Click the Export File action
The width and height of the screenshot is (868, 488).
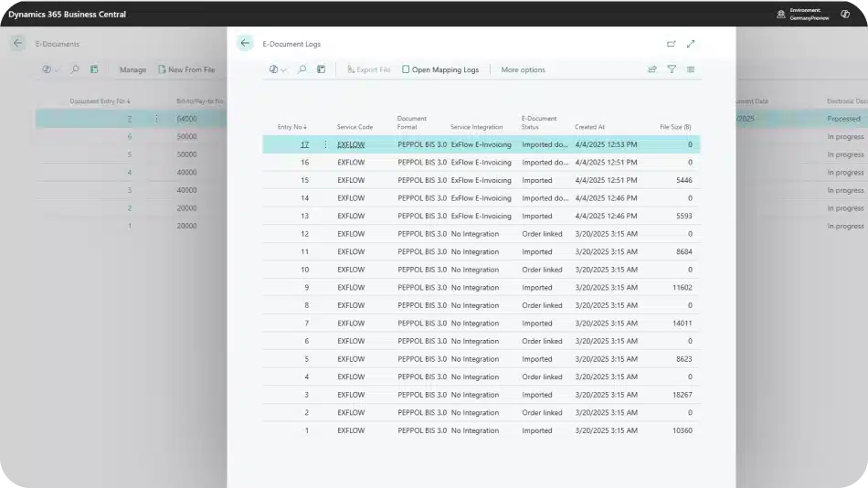click(x=368, y=69)
